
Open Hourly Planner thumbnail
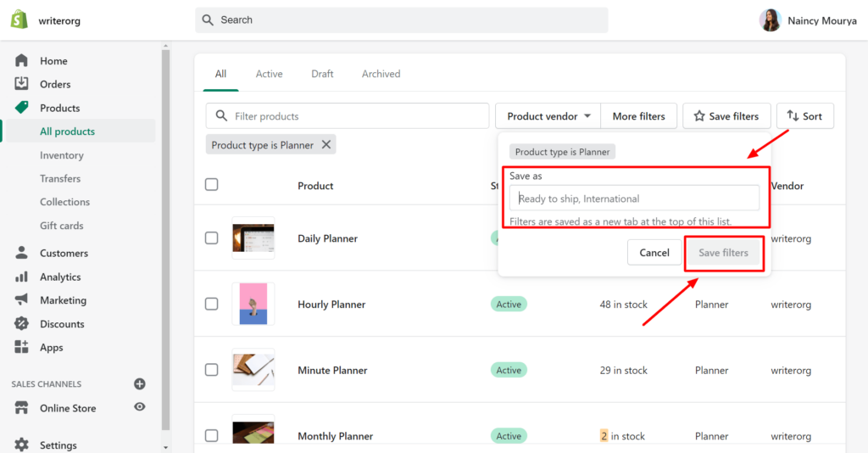pos(253,304)
